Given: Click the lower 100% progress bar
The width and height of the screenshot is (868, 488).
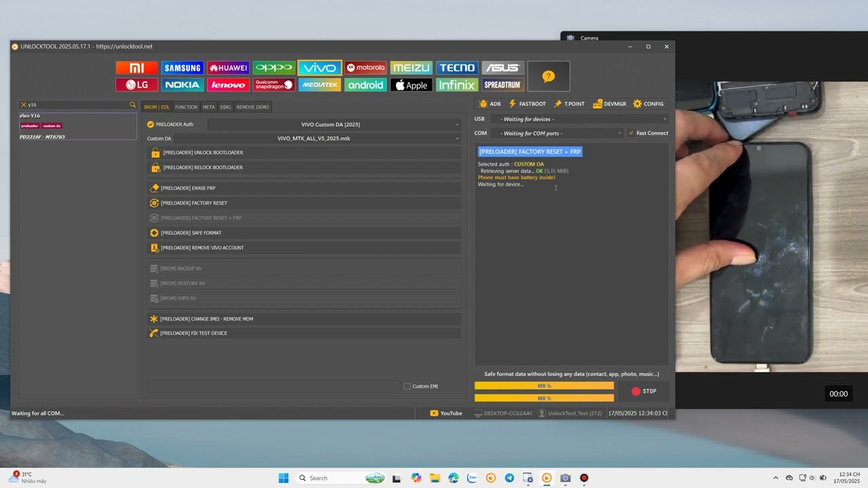Looking at the screenshot, I should [544, 398].
